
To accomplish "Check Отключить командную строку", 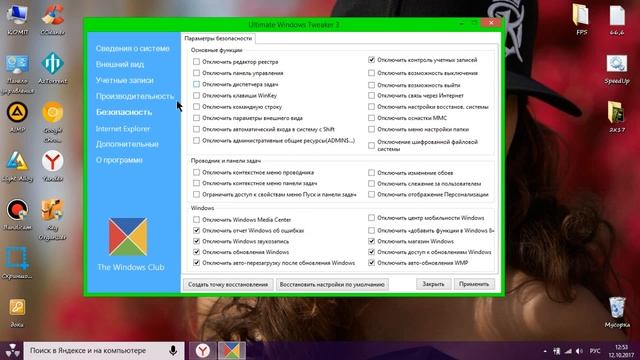I will (196, 107).
